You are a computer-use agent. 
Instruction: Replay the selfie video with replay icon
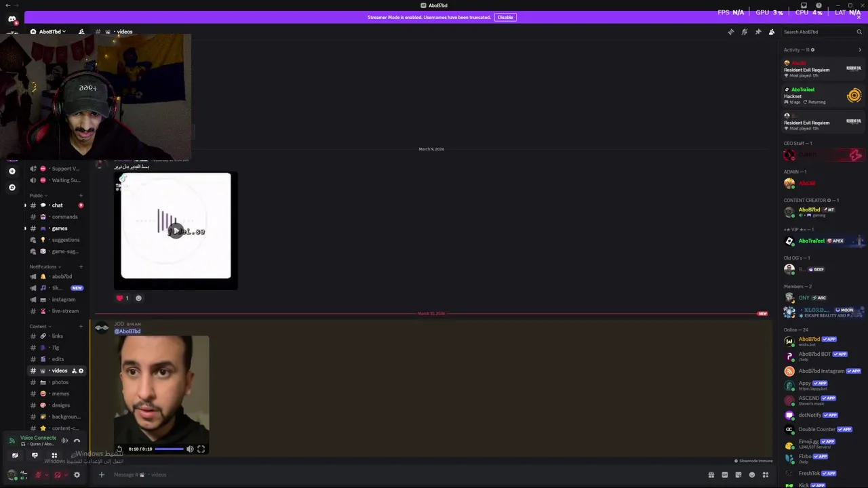(x=119, y=449)
